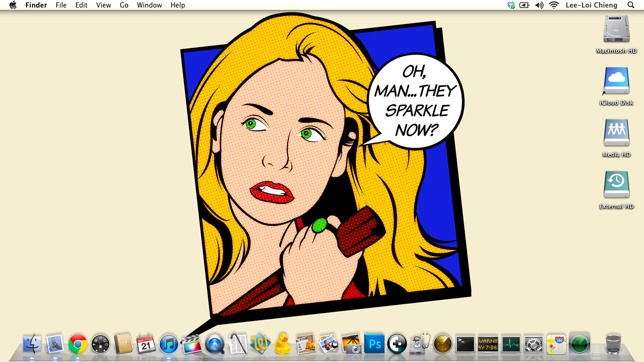The height and width of the screenshot is (362, 644).
Task: Open the Calendar icon showing 21
Action: pos(146,344)
